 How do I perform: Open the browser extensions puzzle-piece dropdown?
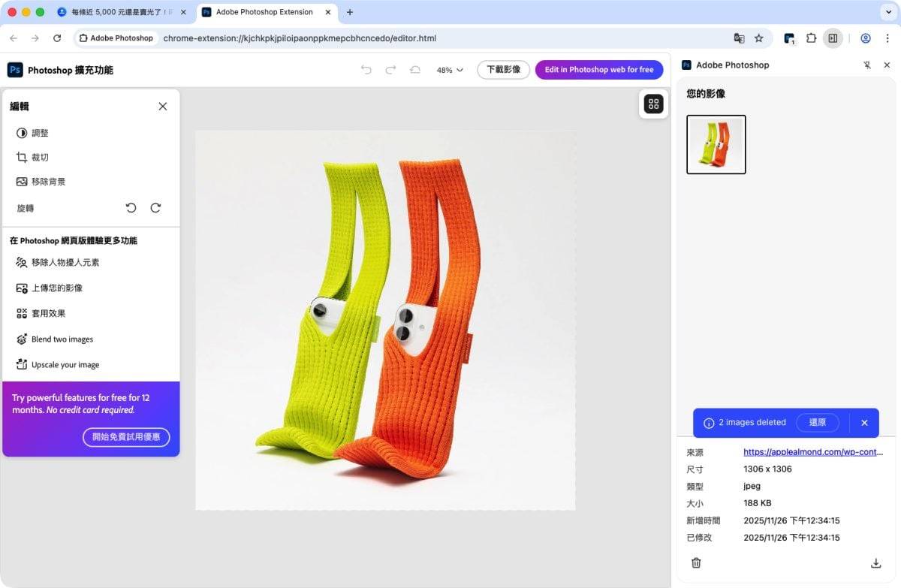[x=812, y=38]
